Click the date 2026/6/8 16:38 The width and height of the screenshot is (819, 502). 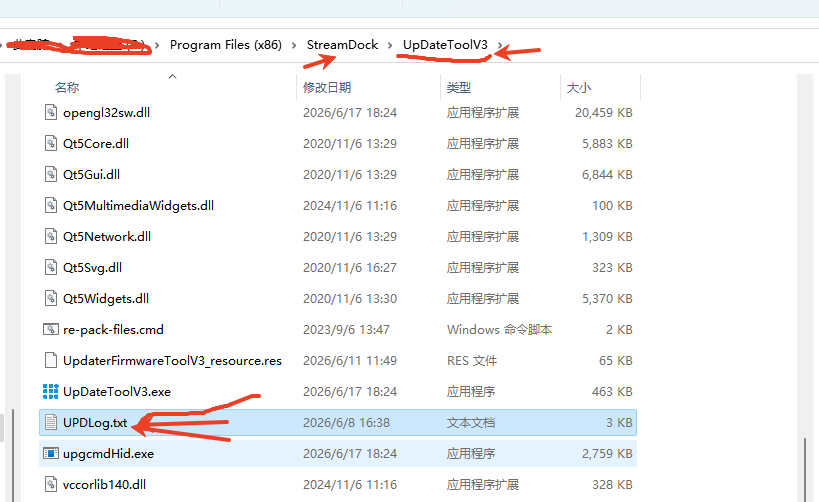coord(346,423)
